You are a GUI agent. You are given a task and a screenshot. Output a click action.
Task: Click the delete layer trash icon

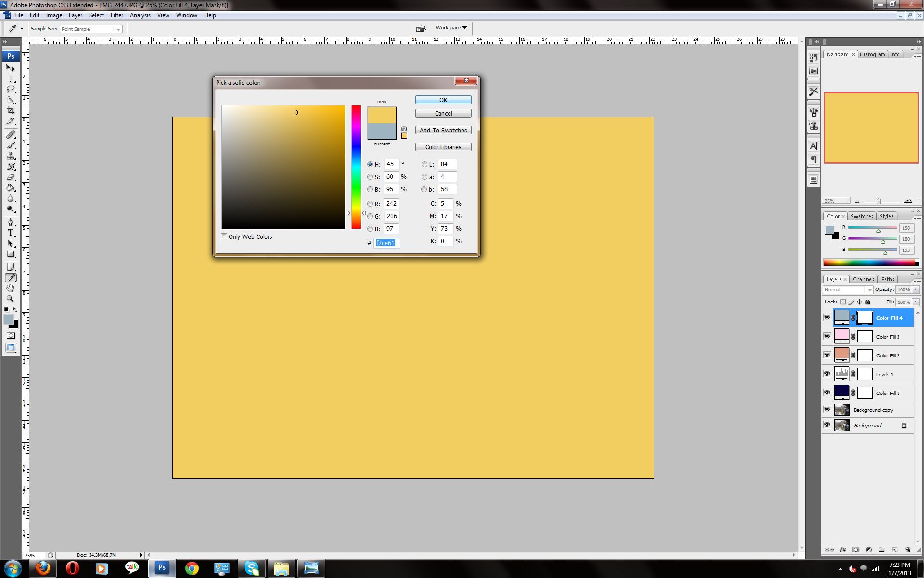click(908, 550)
